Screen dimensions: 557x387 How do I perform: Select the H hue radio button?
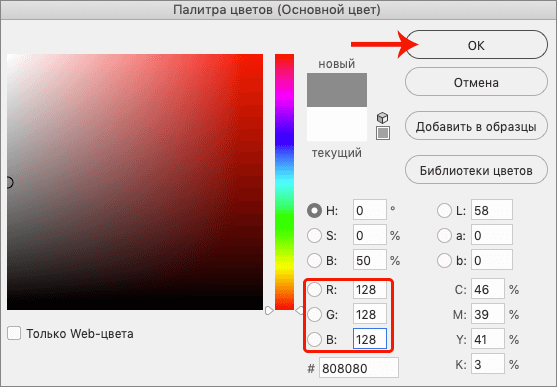coord(314,210)
